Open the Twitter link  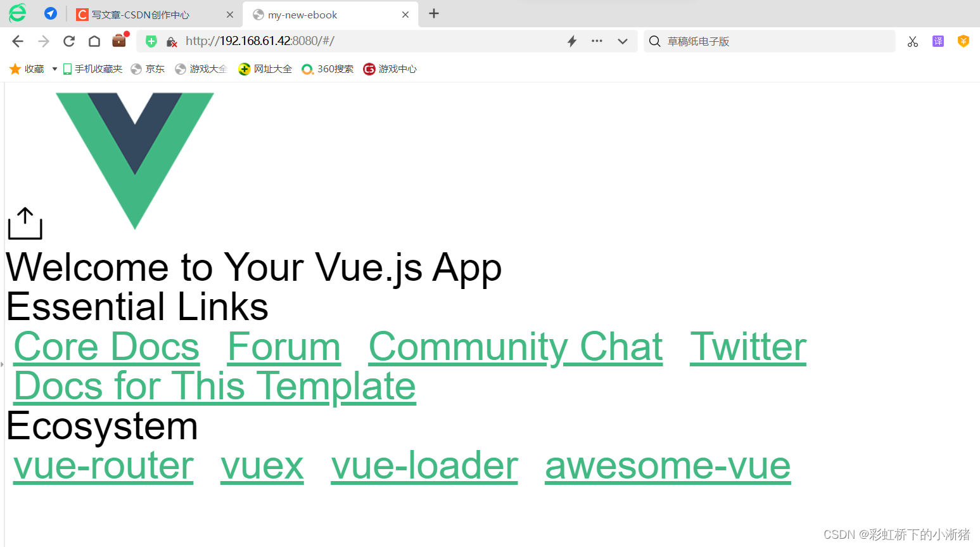point(748,347)
